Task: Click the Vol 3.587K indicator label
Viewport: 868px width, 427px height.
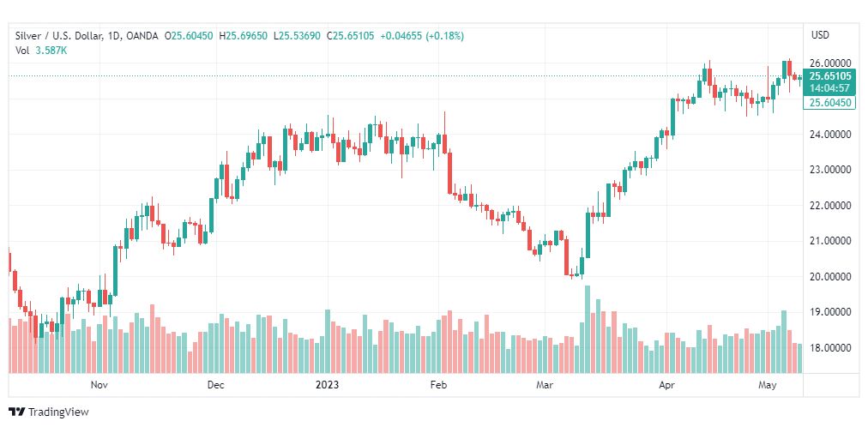Action: (41, 51)
